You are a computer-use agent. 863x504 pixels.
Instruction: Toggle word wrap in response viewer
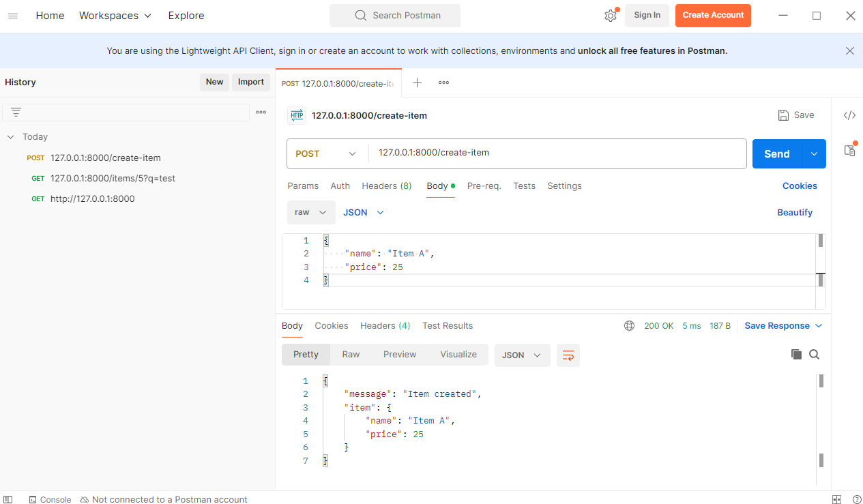pos(568,355)
